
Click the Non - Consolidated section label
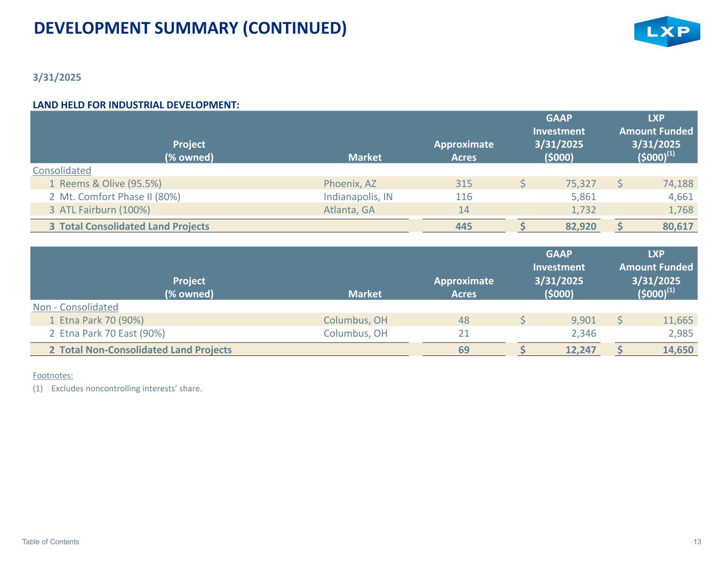75,307
